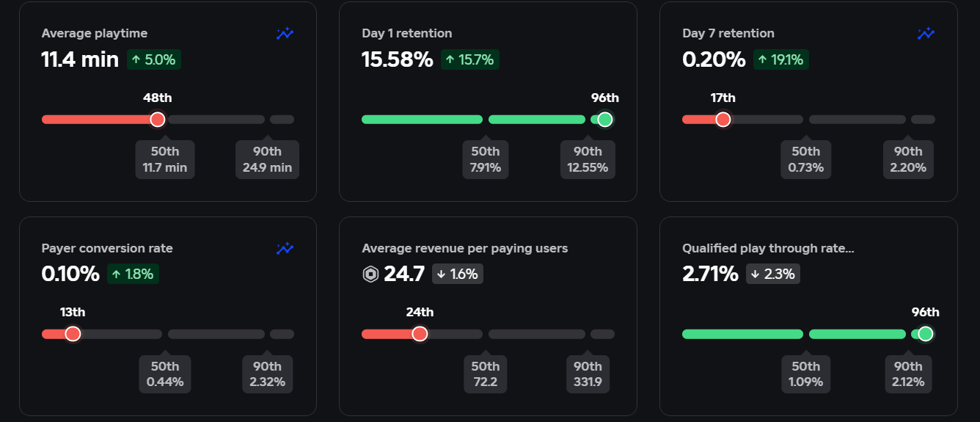Open insights sparkle icon on Payer conversion rate
The image size is (980, 422).
(285, 249)
